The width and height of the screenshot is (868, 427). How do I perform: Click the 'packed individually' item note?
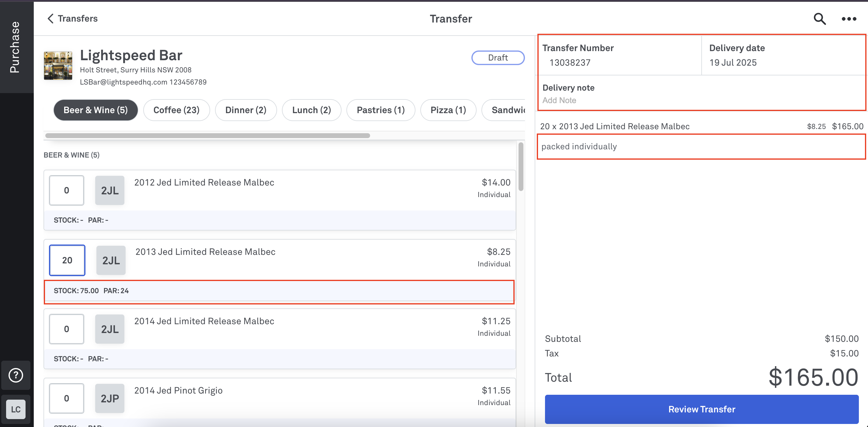tap(579, 147)
